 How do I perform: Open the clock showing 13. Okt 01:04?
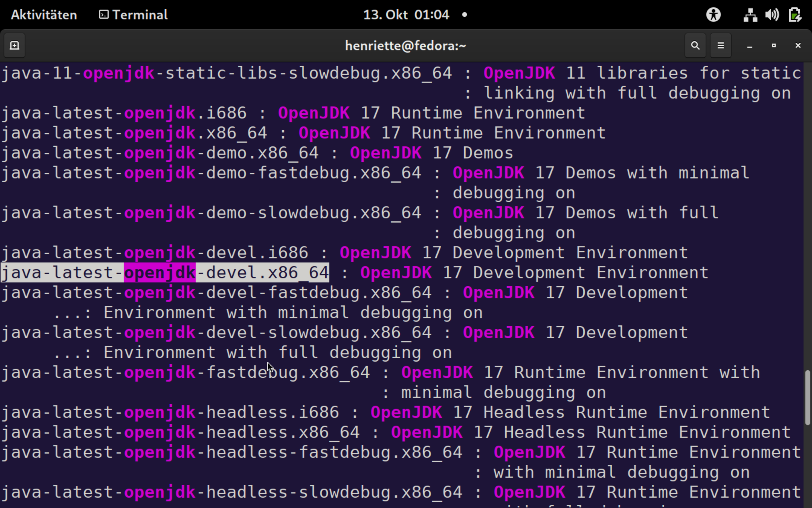tap(406, 15)
